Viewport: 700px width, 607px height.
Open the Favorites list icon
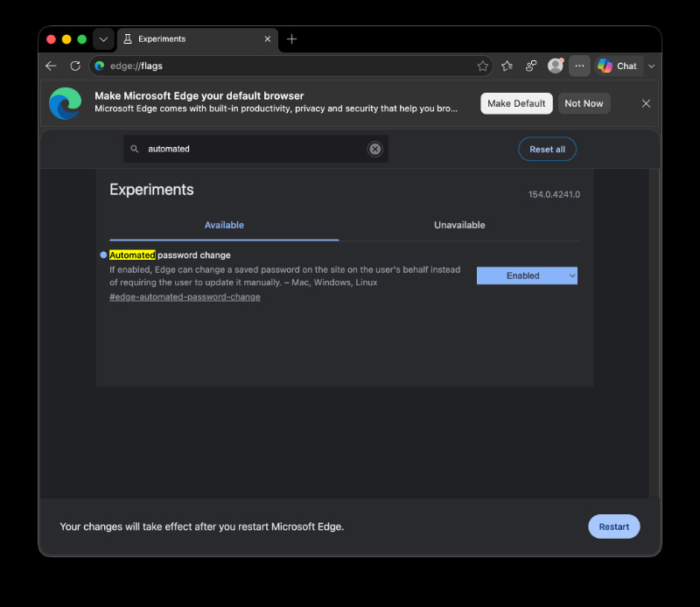(507, 66)
